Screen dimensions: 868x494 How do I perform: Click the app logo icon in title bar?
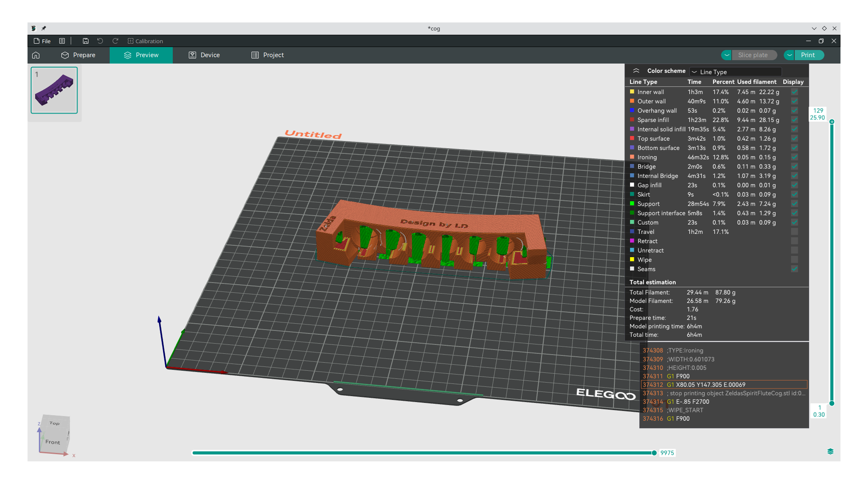[x=34, y=28]
